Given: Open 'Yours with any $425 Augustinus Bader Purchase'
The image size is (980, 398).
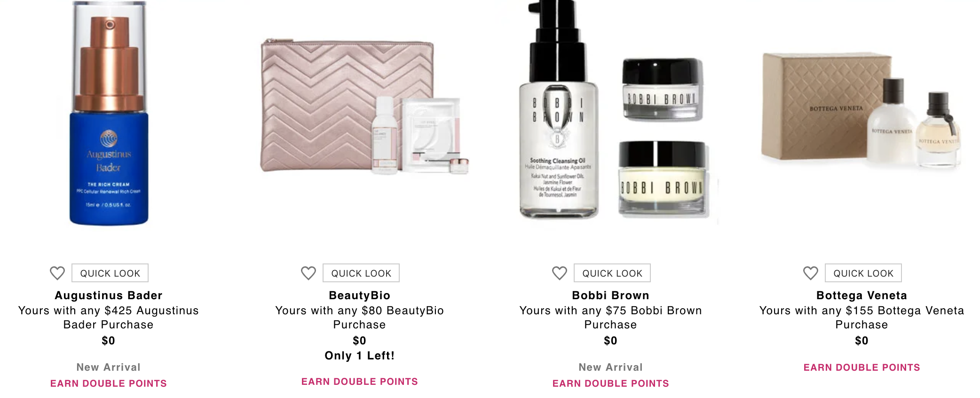Looking at the screenshot, I should pyautogui.click(x=109, y=318).
